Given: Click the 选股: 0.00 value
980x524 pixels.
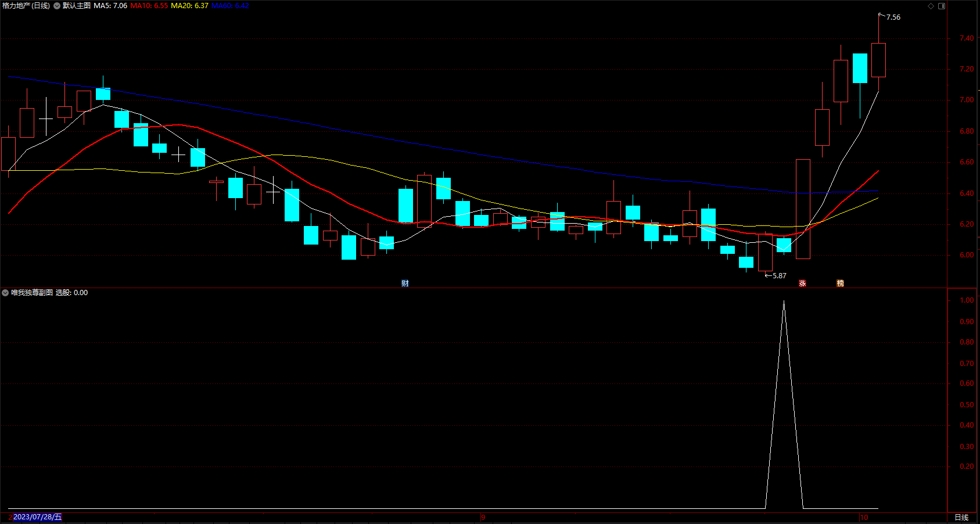Looking at the screenshot, I should (71, 293).
